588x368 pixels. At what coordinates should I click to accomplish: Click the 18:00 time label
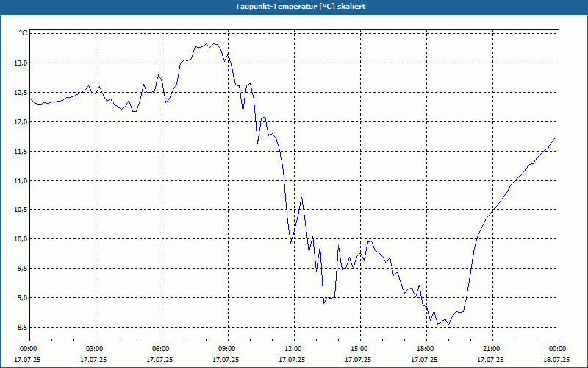[x=427, y=349]
